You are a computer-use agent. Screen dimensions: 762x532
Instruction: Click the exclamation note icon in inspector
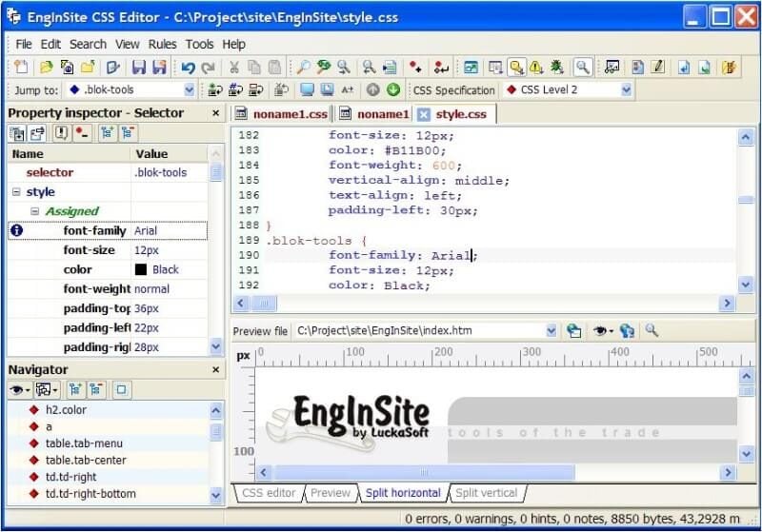click(x=61, y=133)
